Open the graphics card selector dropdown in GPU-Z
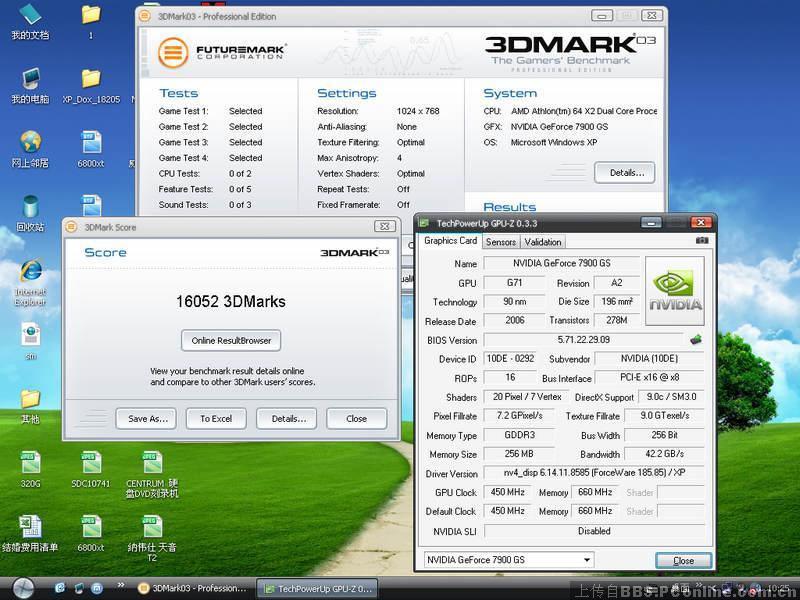Image resolution: width=800 pixels, height=600 pixels. [x=509, y=560]
